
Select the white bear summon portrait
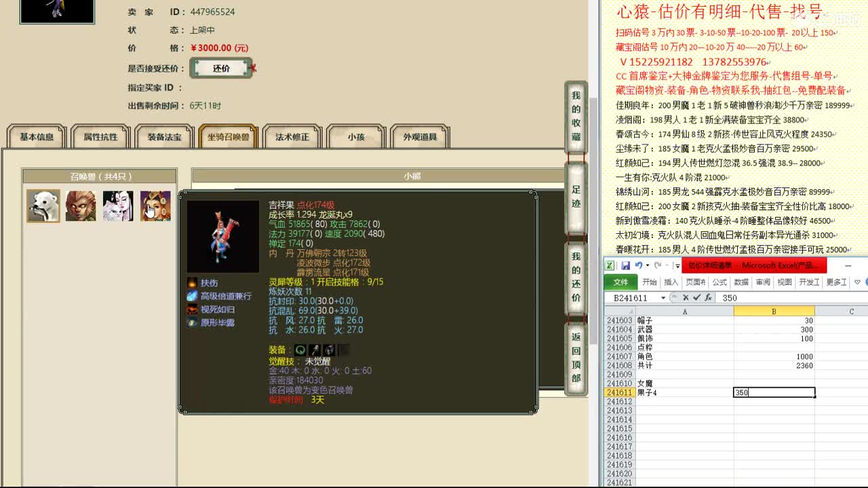tap(43, 206)
